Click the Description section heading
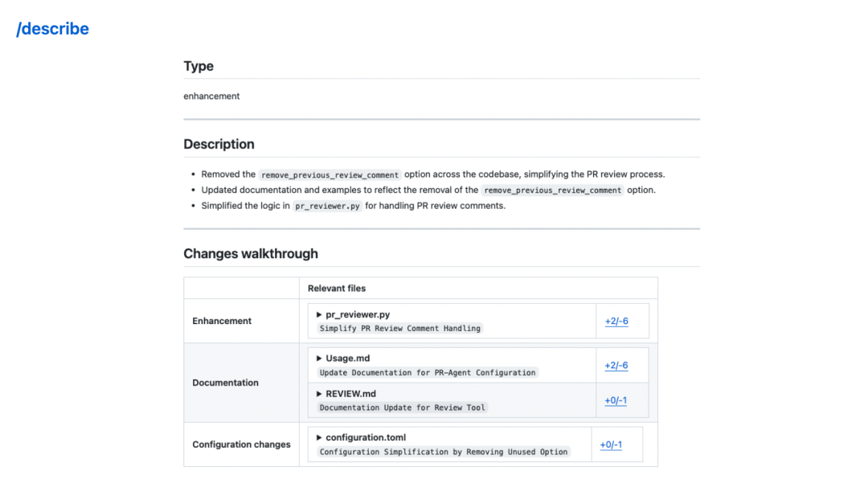Image resolution: width=868 pixels, height=496 pixels. pyautogui.click(x=219, y=145)
